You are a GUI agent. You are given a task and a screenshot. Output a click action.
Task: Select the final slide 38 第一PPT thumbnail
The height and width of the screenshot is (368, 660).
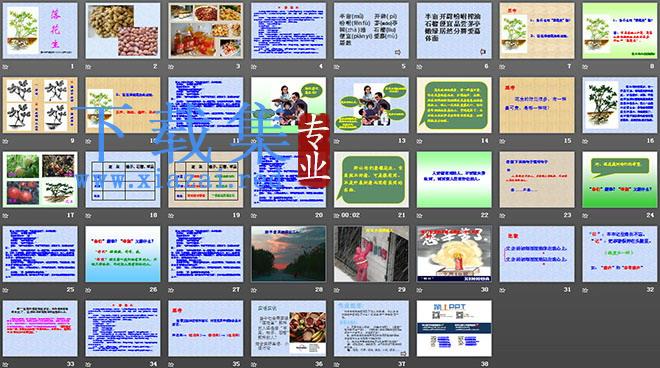point(454,328)
